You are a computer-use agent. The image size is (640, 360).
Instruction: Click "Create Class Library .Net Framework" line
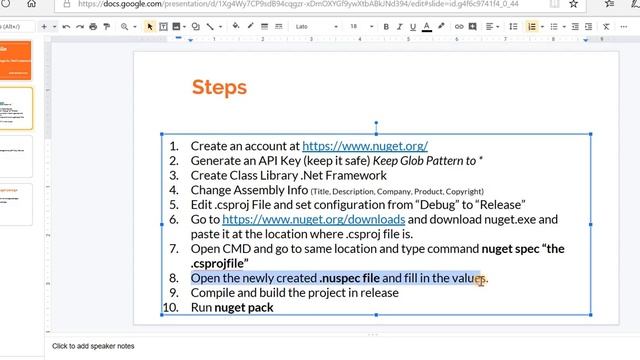(x=288, y=176)
